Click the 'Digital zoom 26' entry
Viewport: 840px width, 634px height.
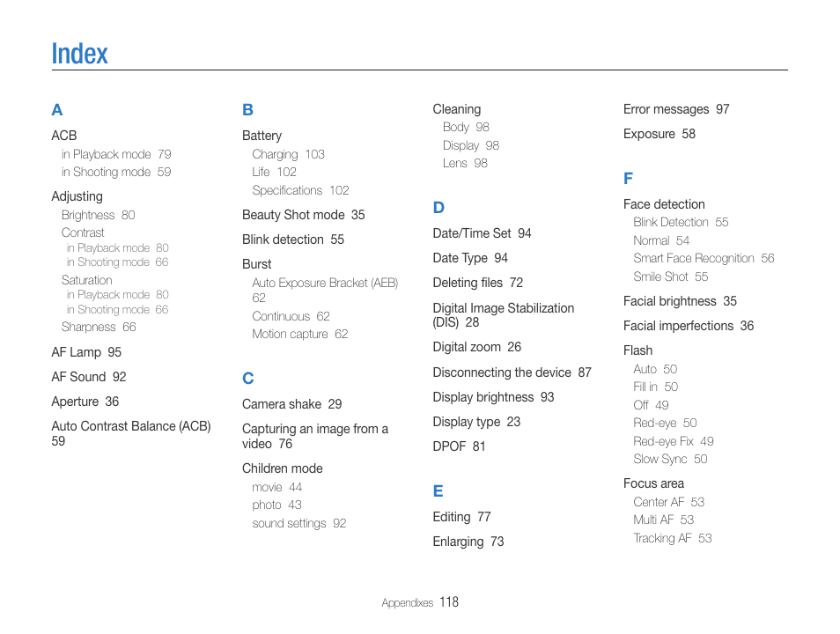pyautogui.click(x=476, y=347)
